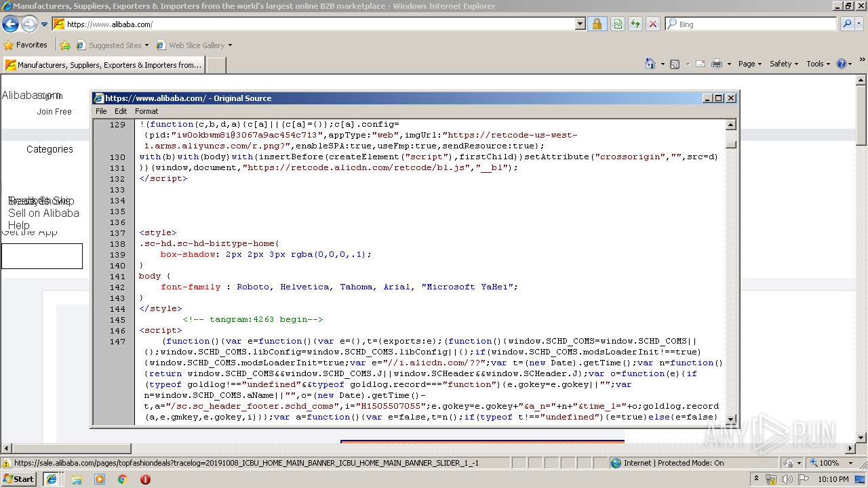The width and height of the screenshot is (868, 488).
Task: Open the Edit menu in Original Source window
Action: click(121, 111)
